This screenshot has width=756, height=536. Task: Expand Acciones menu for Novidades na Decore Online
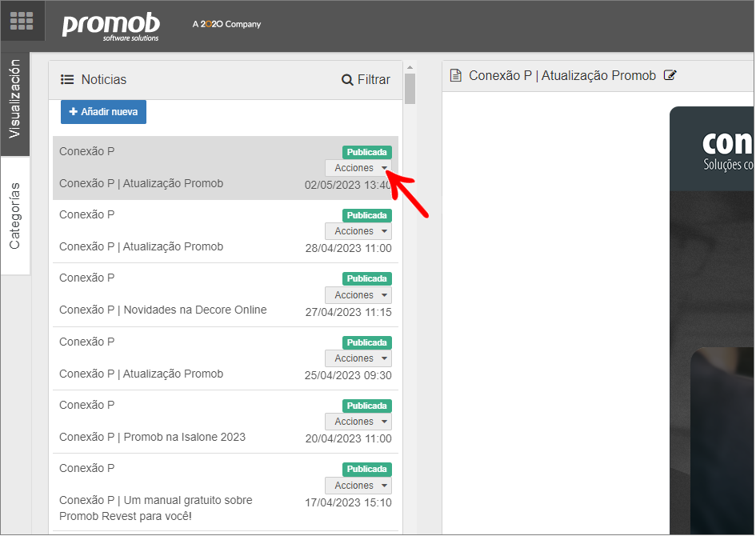click(358, 295)
